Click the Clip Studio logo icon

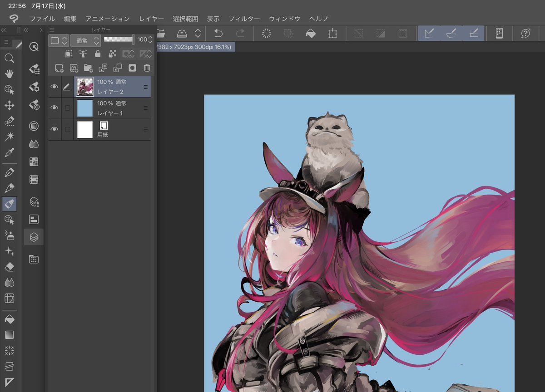[x=14, y=18]
